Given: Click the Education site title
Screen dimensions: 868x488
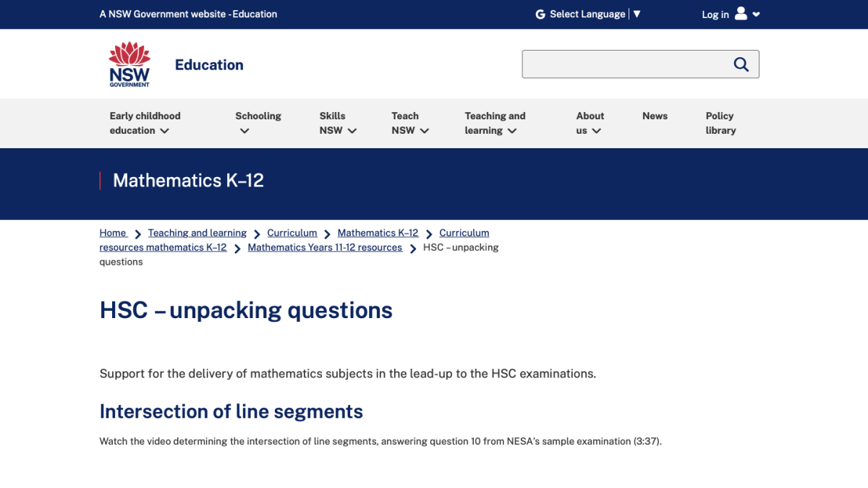Looking at the screenshot, I should 209,64.
